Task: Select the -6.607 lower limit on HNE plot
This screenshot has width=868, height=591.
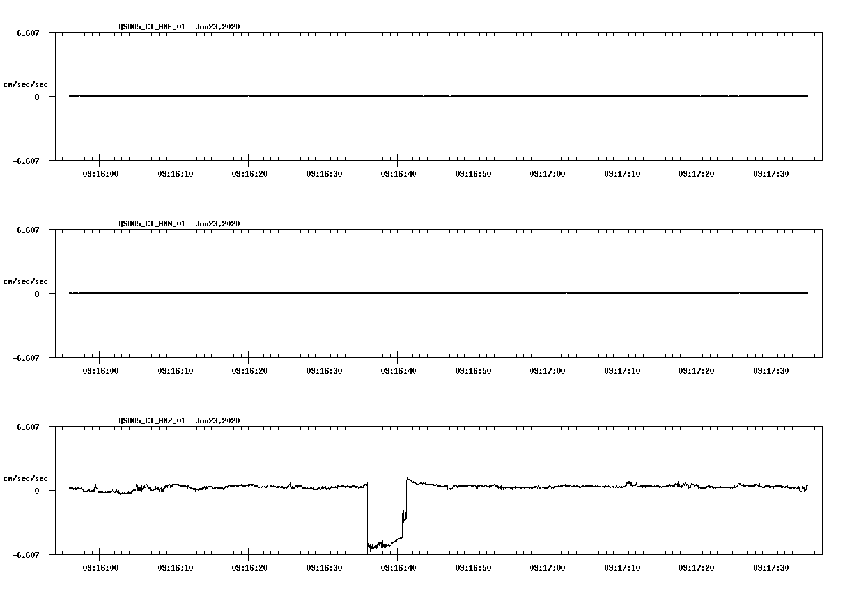Action: click(26, 161)
